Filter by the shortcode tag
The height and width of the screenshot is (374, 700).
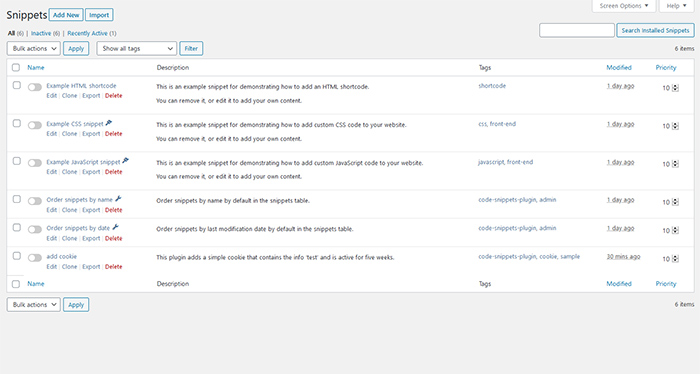point(492,86)
